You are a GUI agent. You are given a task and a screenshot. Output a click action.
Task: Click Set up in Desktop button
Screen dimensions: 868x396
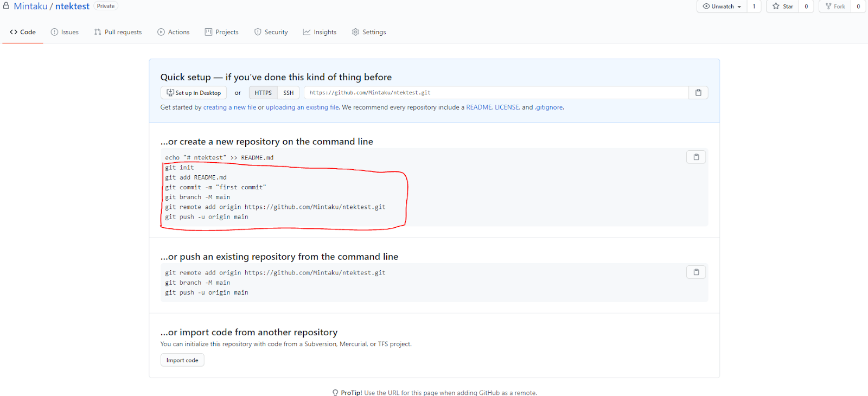[x=194, y=93]
